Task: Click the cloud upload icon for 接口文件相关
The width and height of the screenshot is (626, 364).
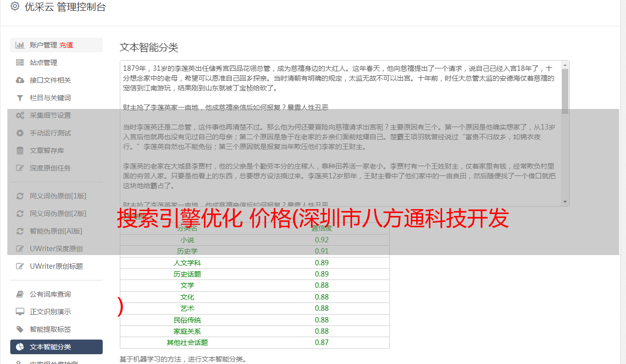Action: (x=20, y=80)
